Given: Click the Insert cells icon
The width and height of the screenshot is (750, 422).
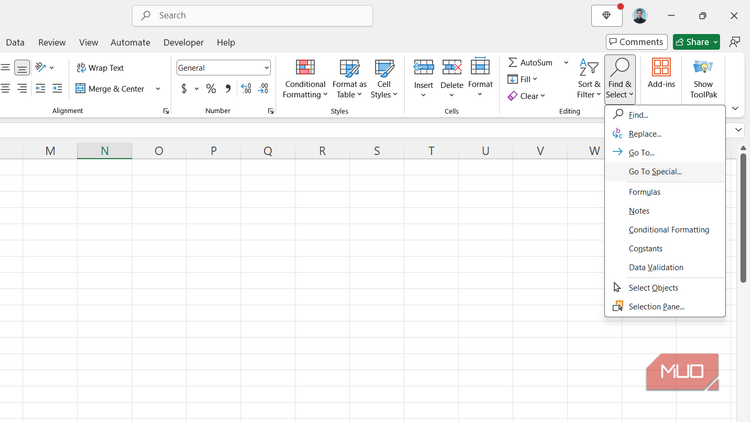Looking at the screenshot, I should click(x=423, y=67).
